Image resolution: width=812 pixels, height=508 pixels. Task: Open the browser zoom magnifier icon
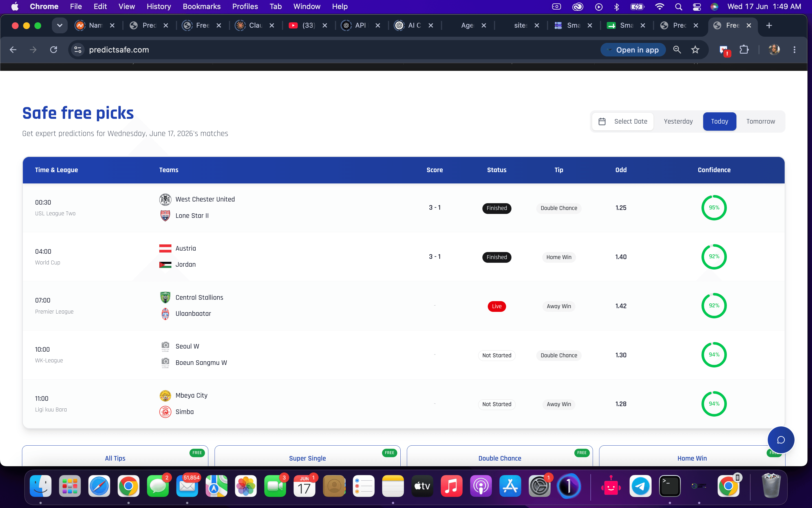(677, 50)
